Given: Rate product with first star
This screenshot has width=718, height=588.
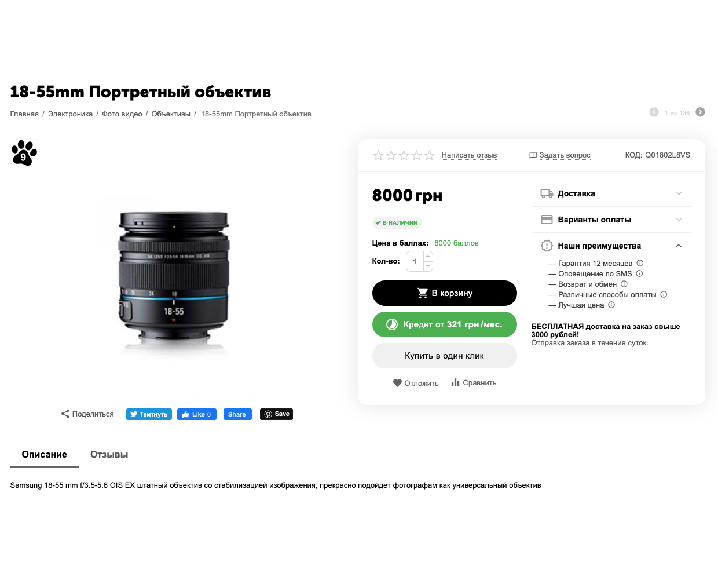Looking at the screenshot, I should [378, 155].
